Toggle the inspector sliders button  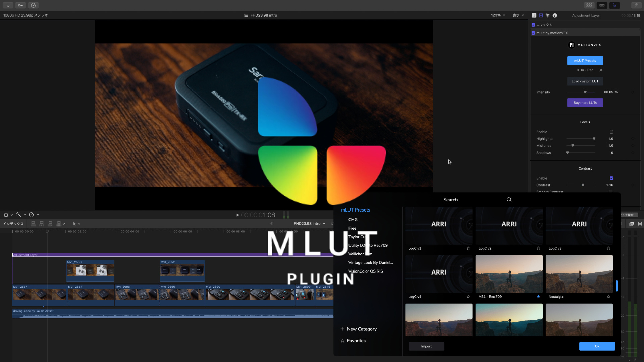coord(615,5)
